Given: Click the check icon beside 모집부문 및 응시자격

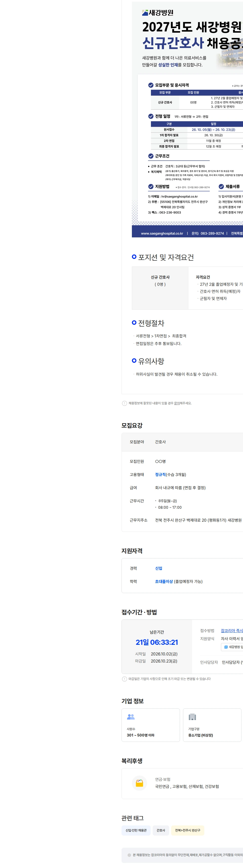Looking at the screenshot, I should [151, 85].
